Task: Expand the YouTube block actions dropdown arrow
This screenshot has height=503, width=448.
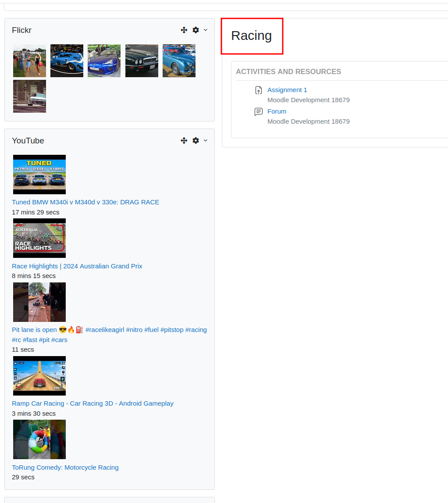Action: click(x=206, y=140)
